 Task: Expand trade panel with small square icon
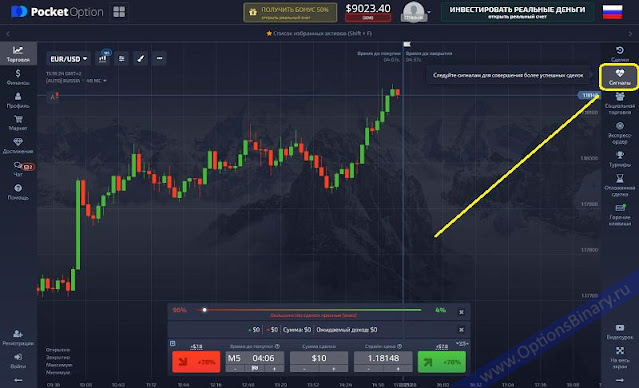coord(172,344)
